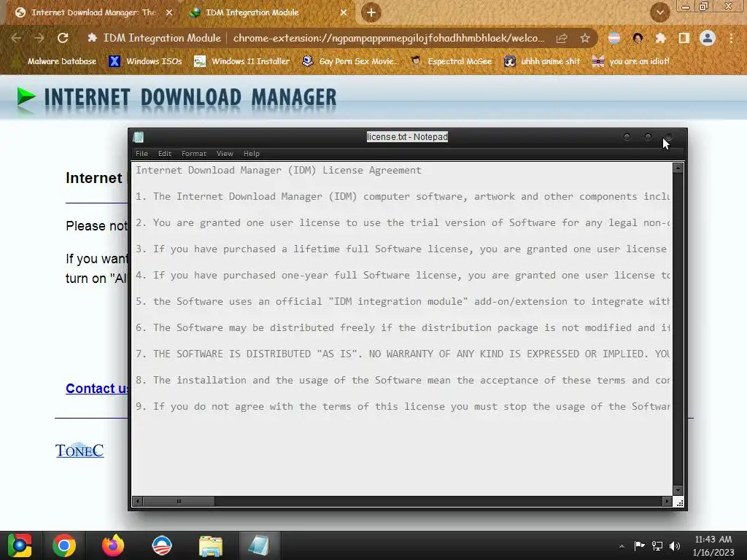The height and width of the screenshot is (560, 747).
Task: Switch to Internet Download Manager tab
Action: click(93, 12)
